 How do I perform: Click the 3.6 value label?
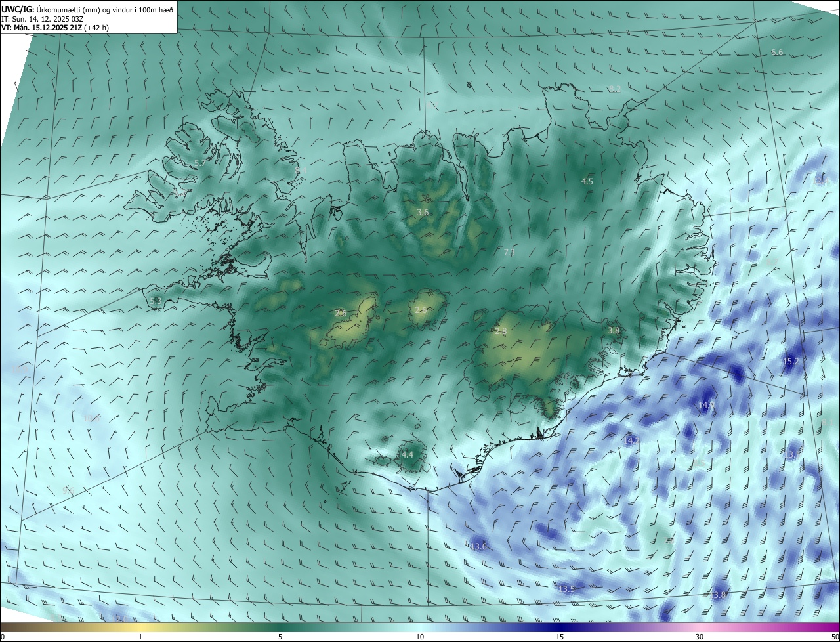point(423,212)
